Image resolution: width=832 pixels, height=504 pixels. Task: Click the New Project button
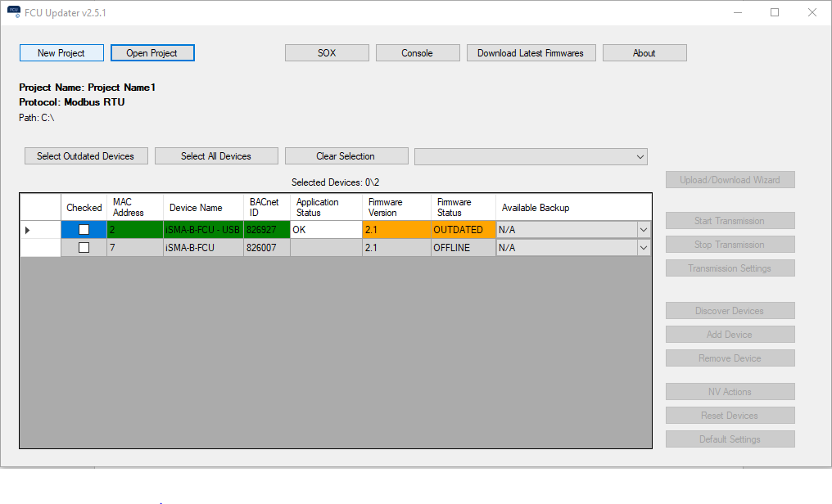61,53
